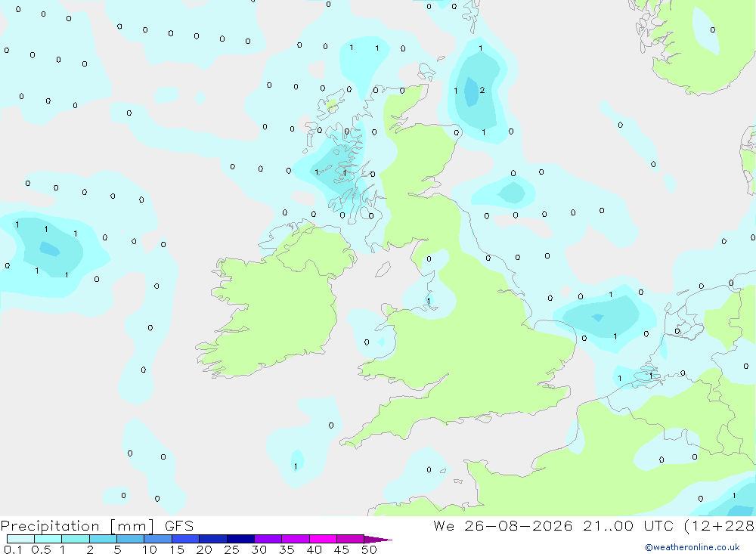
Task: Select the '35' legend scale label
Action: pos(287,549)
